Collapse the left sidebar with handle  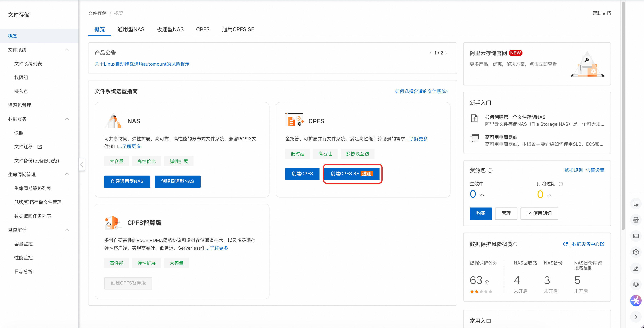coord(82,164)
